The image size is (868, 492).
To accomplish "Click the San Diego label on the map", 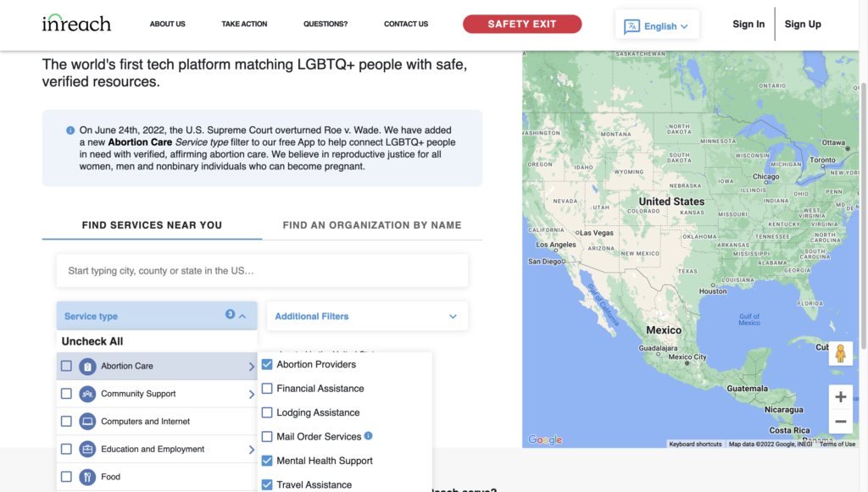I will click(x=545, y=262).
